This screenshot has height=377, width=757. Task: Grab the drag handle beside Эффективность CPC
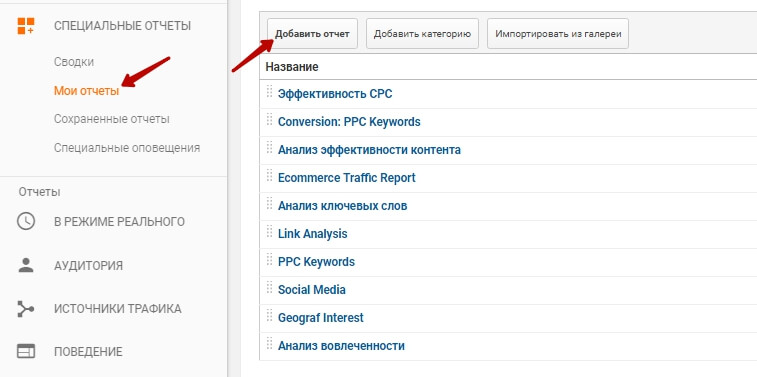click(x=269, y=91)
